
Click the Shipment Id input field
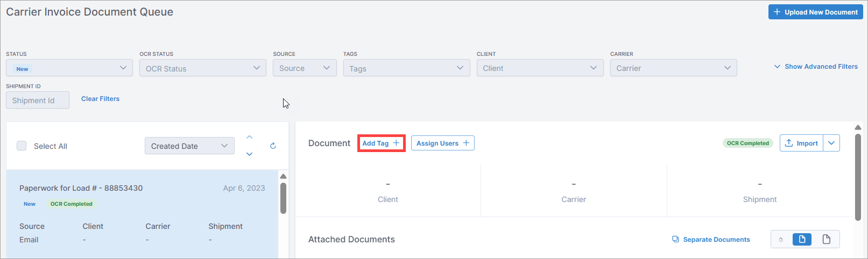[x=38, y=100]
